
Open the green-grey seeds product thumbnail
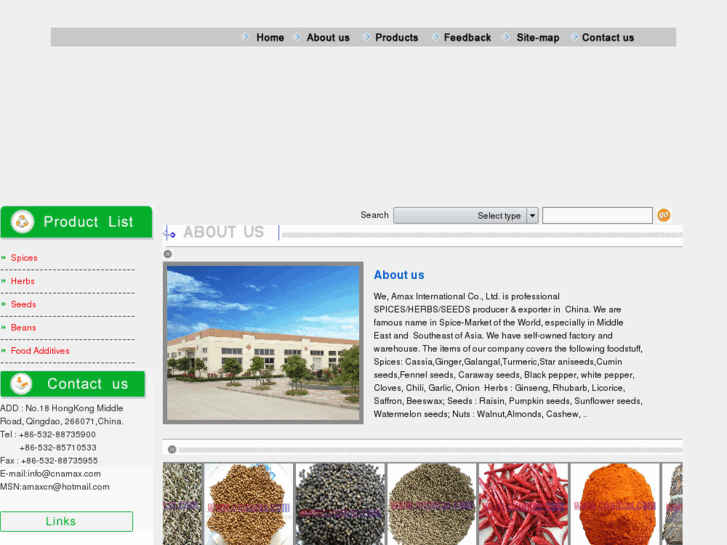[432, 504]
